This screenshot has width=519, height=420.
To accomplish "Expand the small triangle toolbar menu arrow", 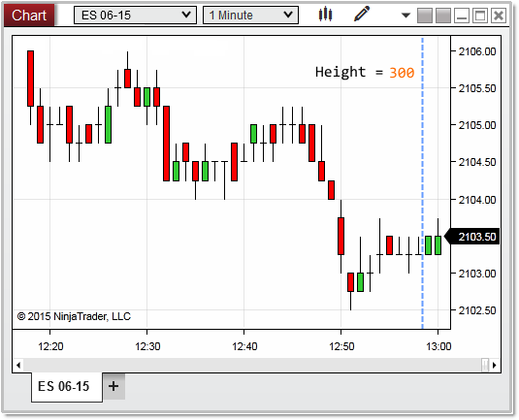I will [x=405, y=16].
